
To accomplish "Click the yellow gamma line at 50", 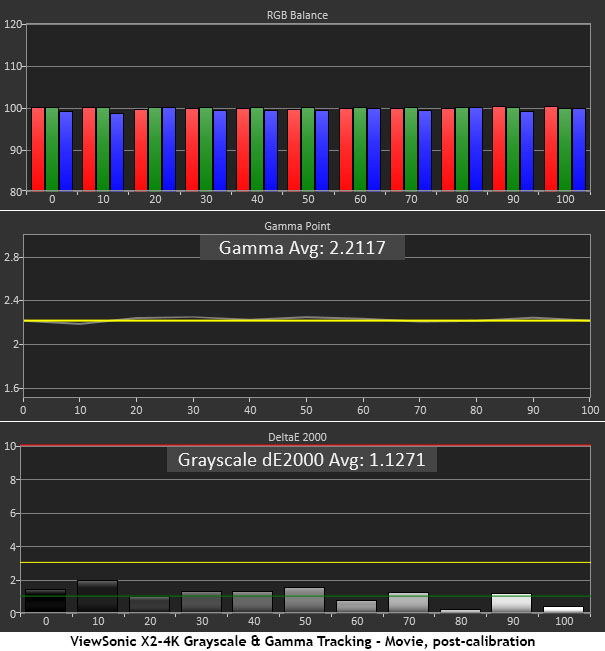I will pyautogui.click(x=304, y=320).
